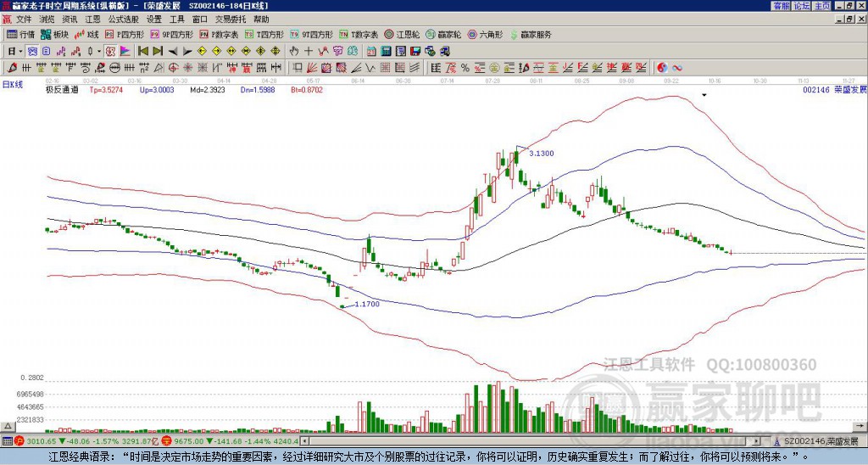The image size is (868, 465).
Task: Click the bottom scrollbar right arrow
Action: [756, 441]
